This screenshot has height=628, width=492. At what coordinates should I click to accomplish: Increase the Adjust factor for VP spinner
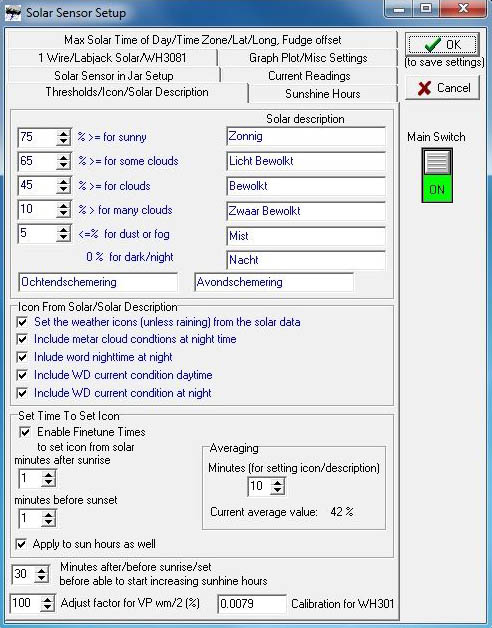click(x=47, y=600)
